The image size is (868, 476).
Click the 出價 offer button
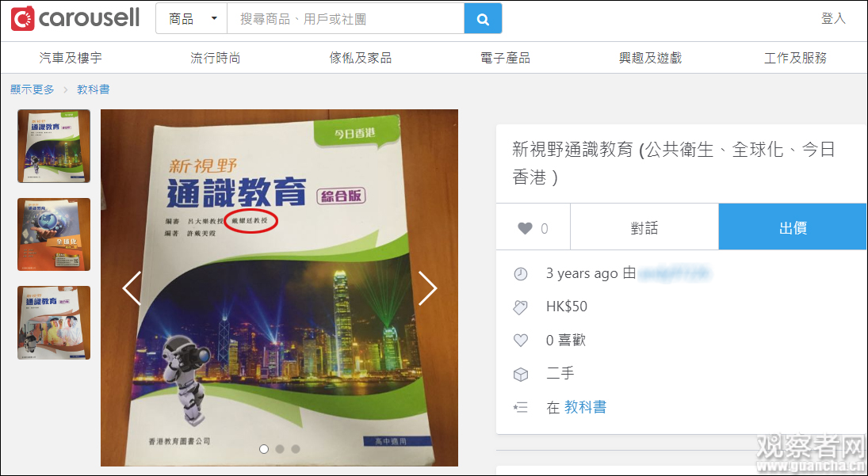(793, 227)
